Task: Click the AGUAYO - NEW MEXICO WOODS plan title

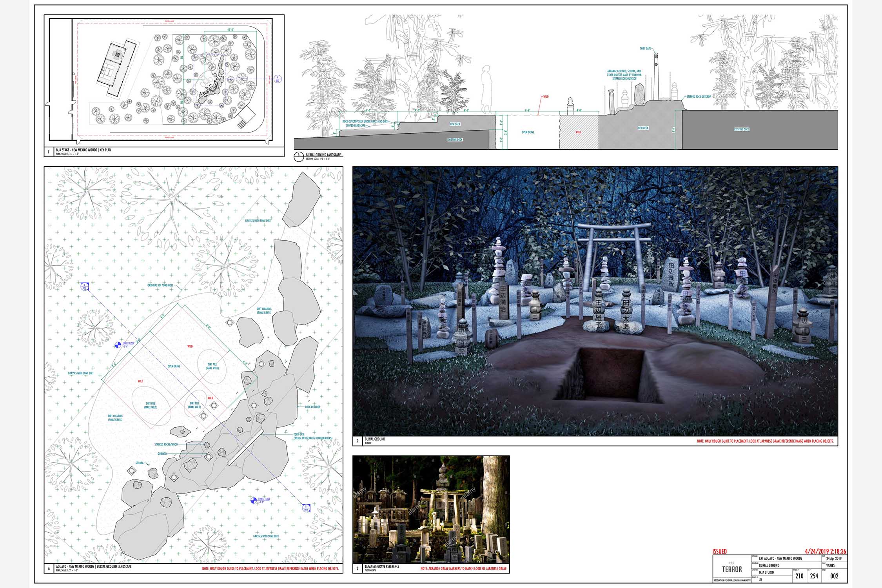Action: (94, 566)
